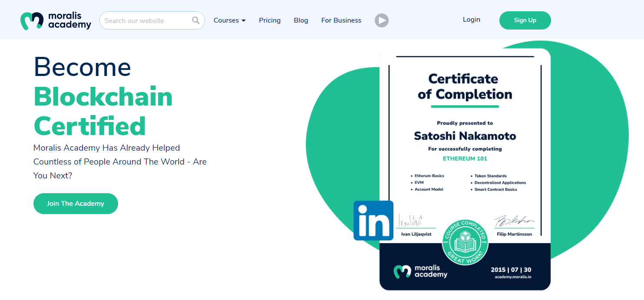
Task: Click the Join The Academy button
Action: (x=76, y=204)
